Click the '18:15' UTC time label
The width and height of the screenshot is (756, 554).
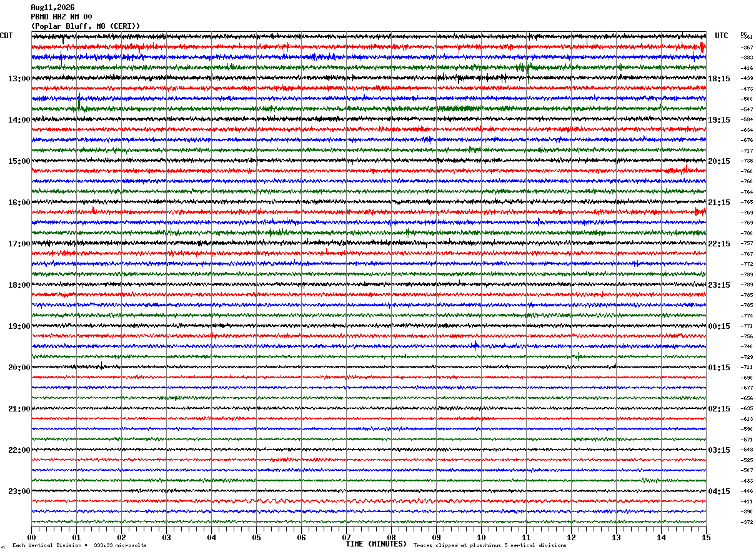coord(719,79)
